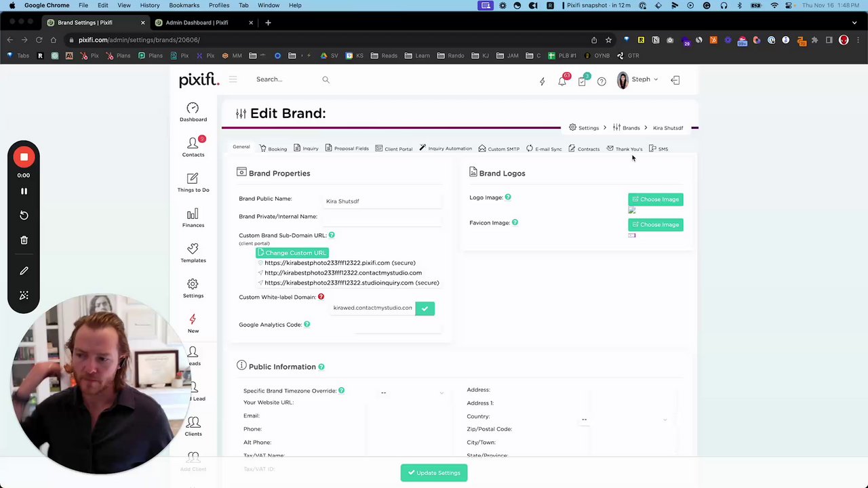Open the kirabestphoto pixifi.com secure link

coord(340,263)
